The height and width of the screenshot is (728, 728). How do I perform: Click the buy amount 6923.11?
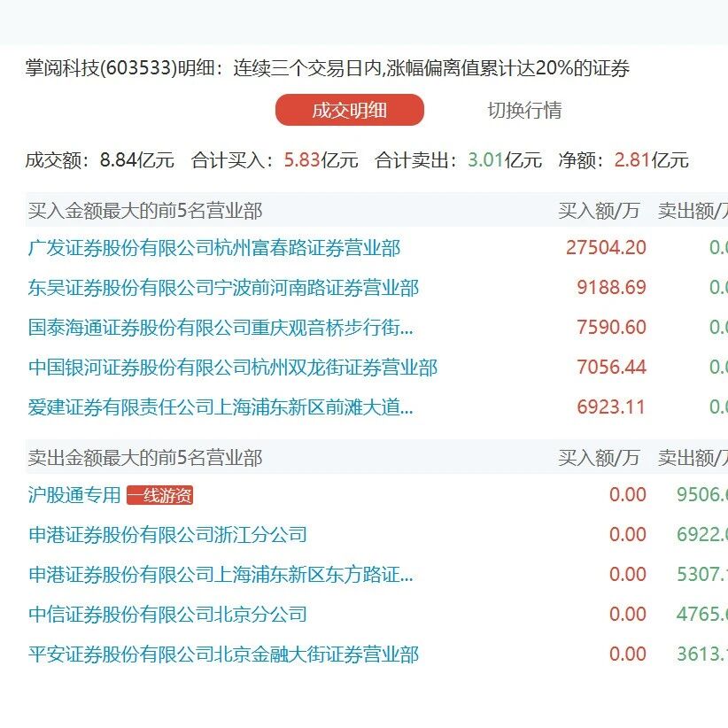[611, 407]
